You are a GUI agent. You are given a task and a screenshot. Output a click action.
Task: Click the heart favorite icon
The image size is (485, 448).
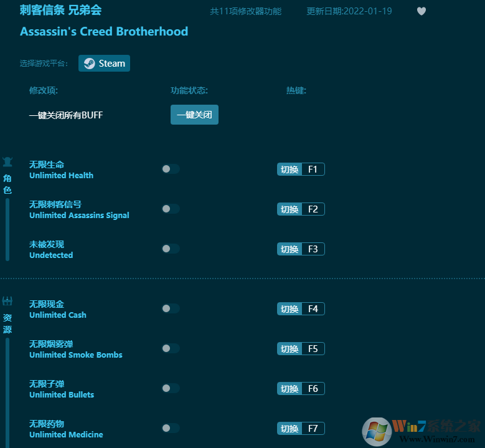(421, 11)
